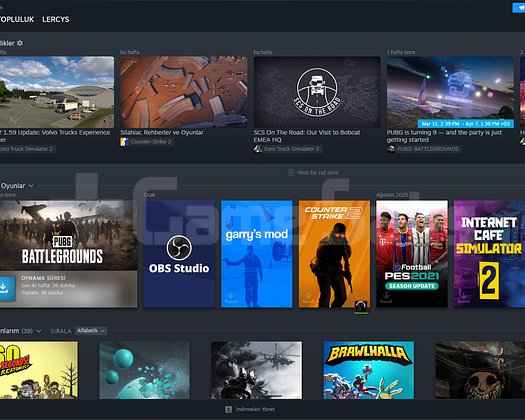Expand the game collection count chevron
Screen dimensions: 525x420
pyautogui.click(x=39, y=331)
